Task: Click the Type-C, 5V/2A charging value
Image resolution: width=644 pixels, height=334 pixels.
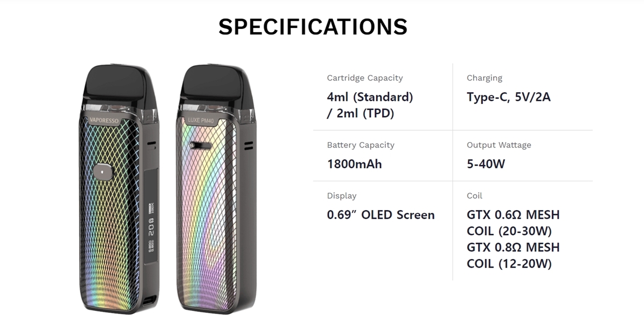Action: pyautogui.click(x=509, y=97)
